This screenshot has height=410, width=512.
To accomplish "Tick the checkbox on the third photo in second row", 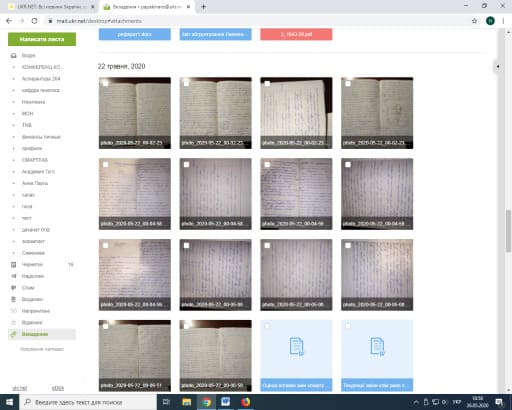I will pyautogui.click(x=267, y=165).
